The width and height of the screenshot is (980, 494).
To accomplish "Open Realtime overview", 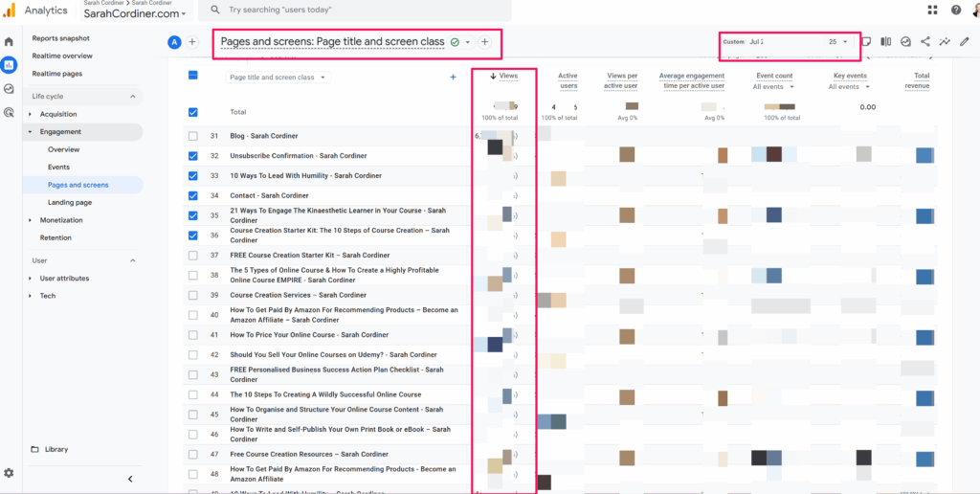I will coord(62,56).
